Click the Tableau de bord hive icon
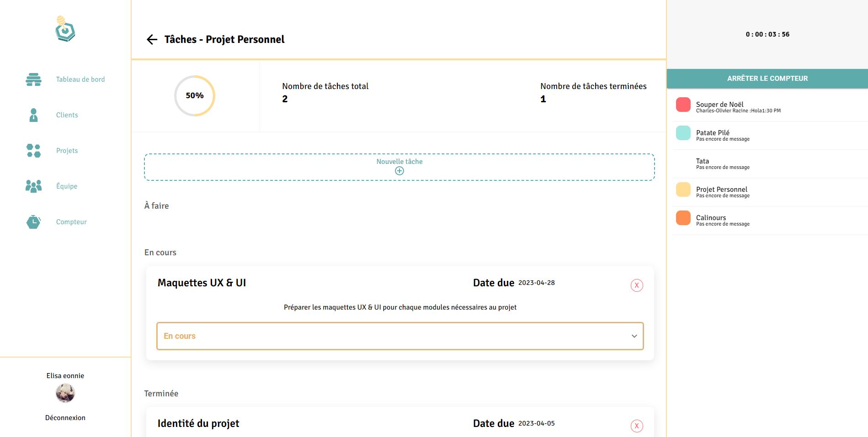Screen dimensions: 868x437 click(x=33, y=79)
